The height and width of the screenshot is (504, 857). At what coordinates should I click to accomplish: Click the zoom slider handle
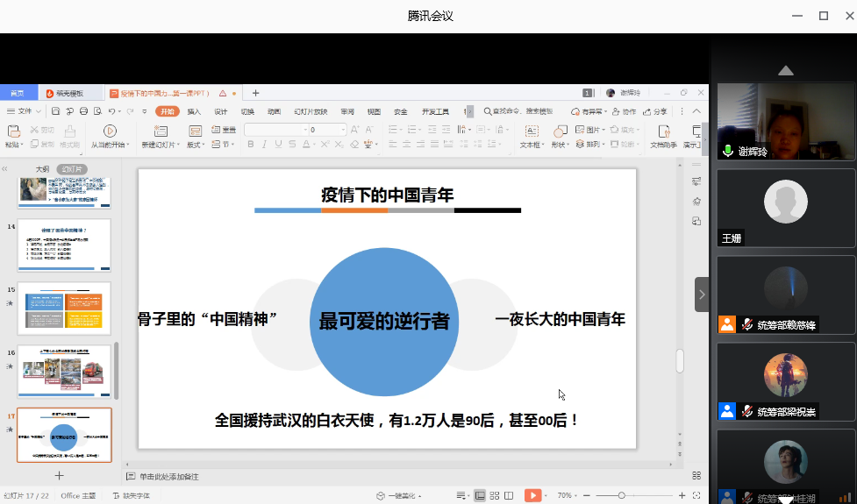[622, 495]
